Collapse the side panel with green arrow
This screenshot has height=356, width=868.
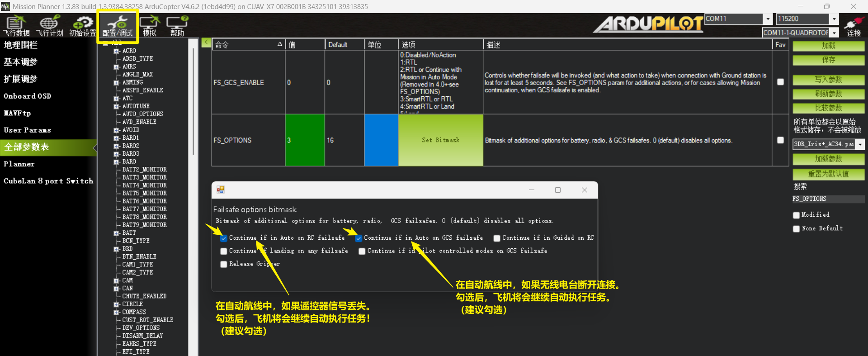click(x=206, y=43)
